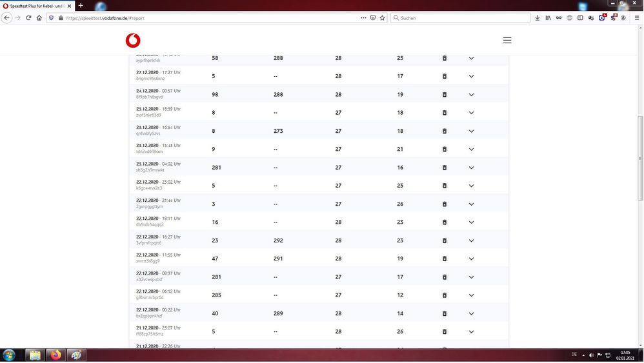
Task: Open chevron for 22.12.2020 21:44 Uhr
Action: click(471, 204)
